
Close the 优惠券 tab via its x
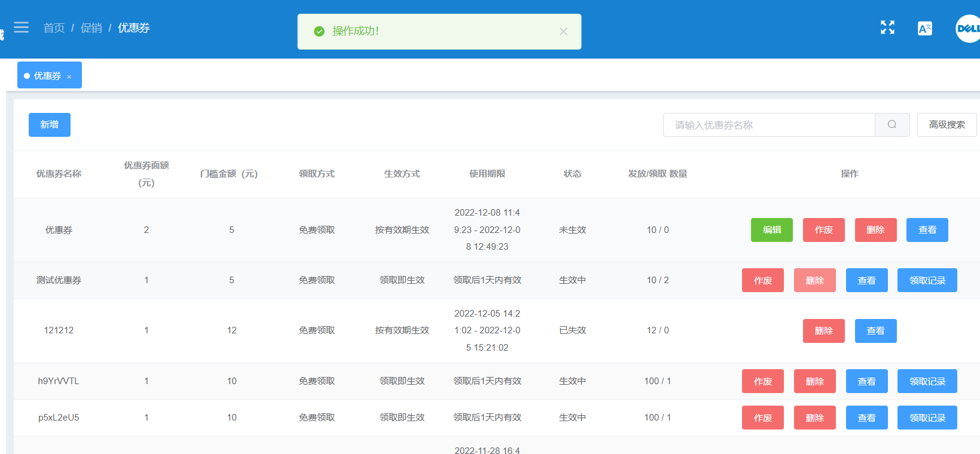69,76
